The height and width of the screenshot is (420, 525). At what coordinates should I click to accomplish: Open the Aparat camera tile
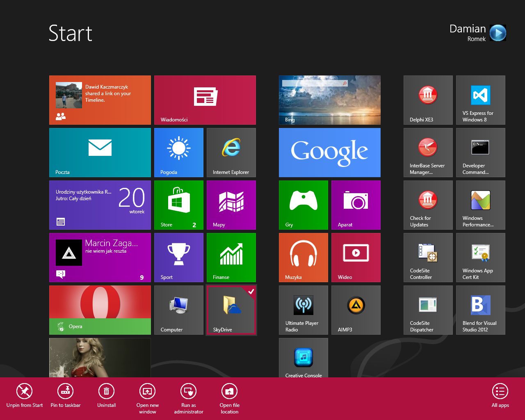(x=356, y=205)
